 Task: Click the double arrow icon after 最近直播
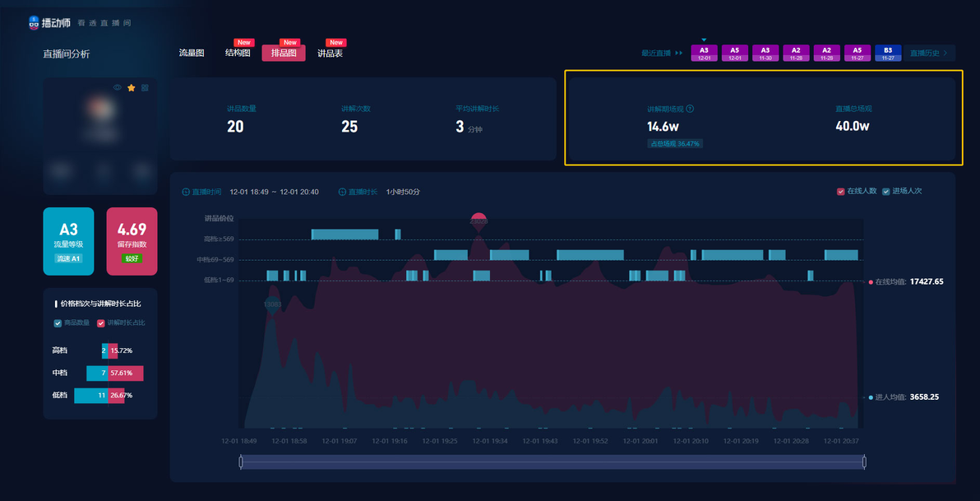click(679, 53)
